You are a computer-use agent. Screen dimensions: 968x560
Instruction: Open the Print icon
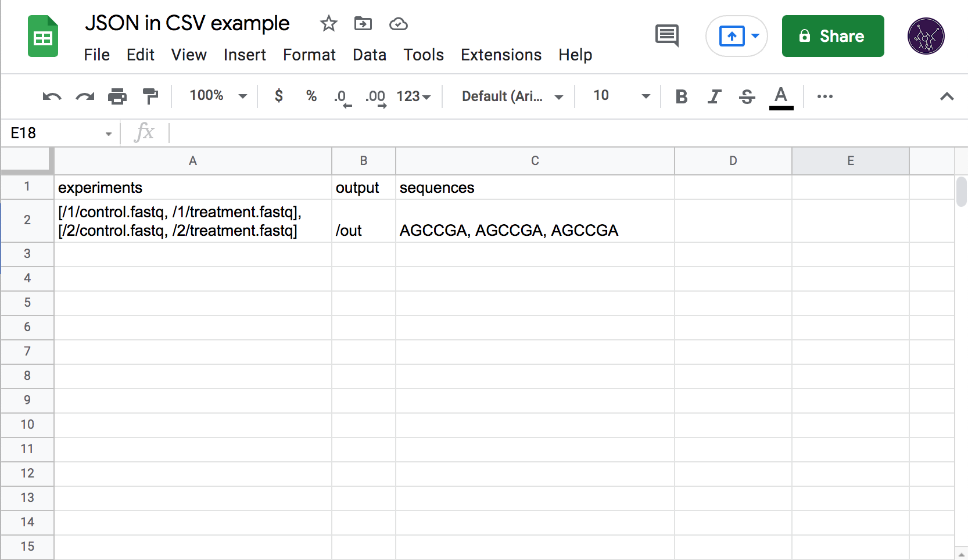click(x=118, y=96)
